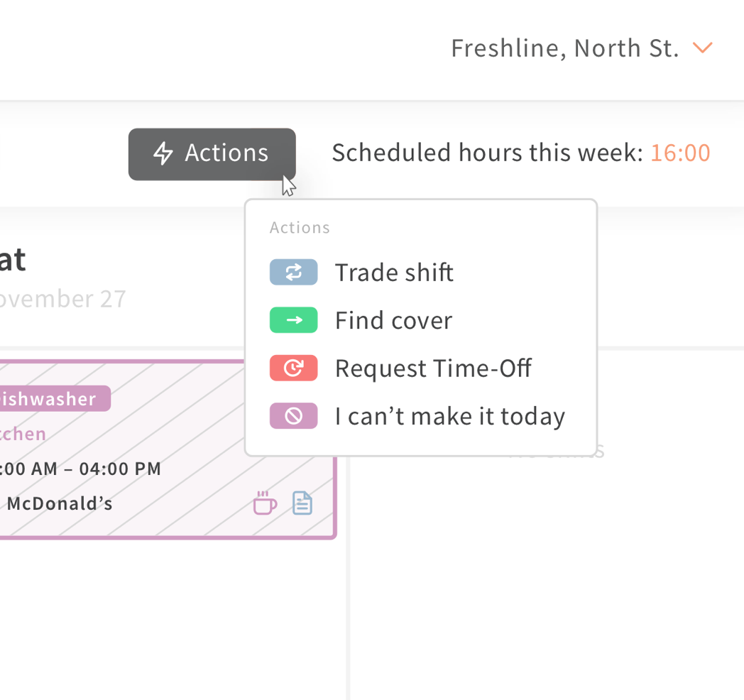The height and width of the screenshot is (700, 744).
Task: Select Request Time-Off option
Action: 420,368
